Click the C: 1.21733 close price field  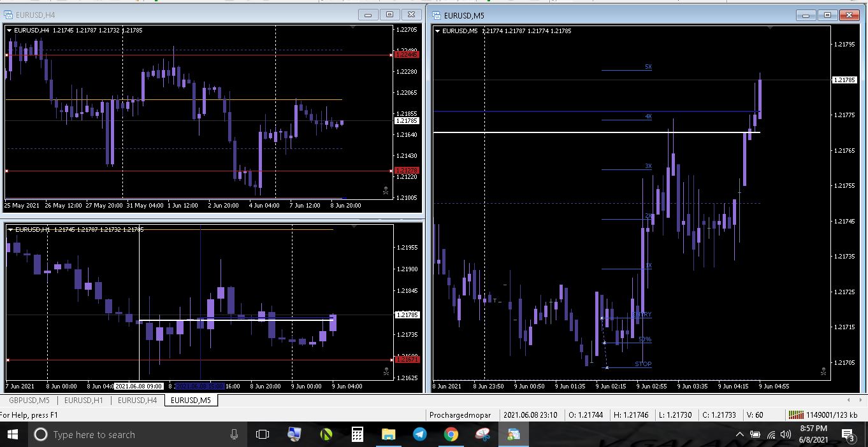click(719, 415)
